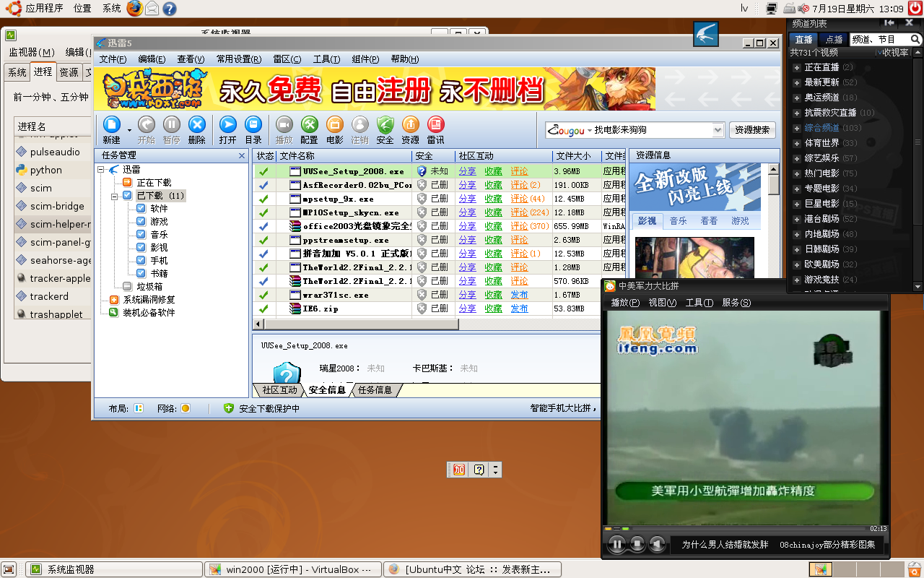Toggle the 已下载 (11) folder checkbox
Screen dimensions: 924x578
127,196
